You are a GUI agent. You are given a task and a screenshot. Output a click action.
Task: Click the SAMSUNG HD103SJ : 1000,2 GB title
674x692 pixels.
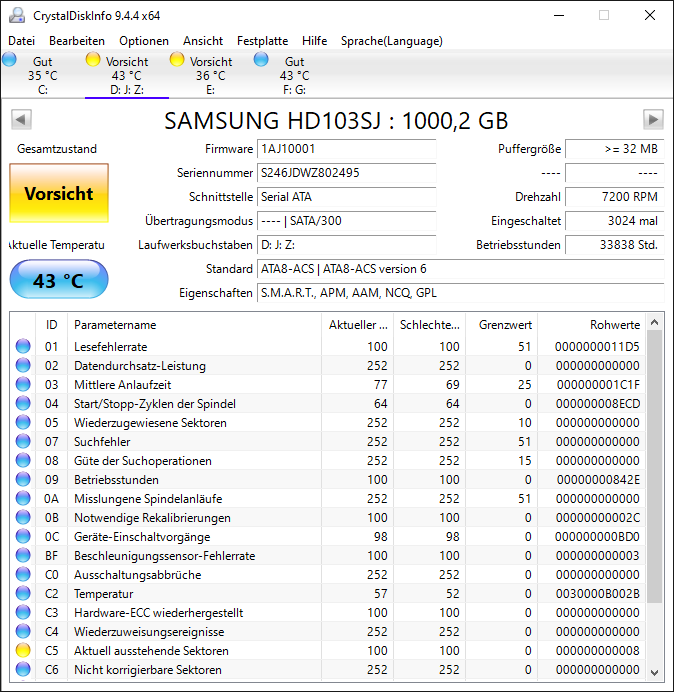tap(336, 120)
